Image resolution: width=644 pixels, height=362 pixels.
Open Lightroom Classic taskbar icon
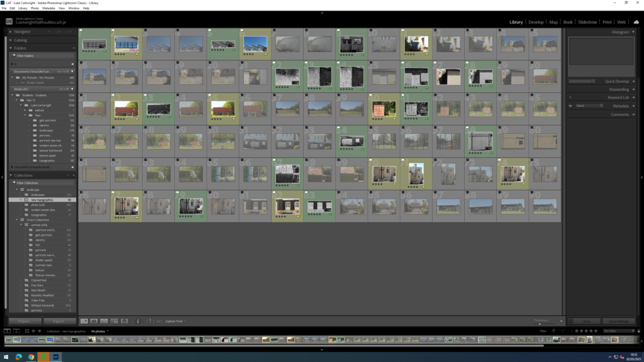(56, 357)
